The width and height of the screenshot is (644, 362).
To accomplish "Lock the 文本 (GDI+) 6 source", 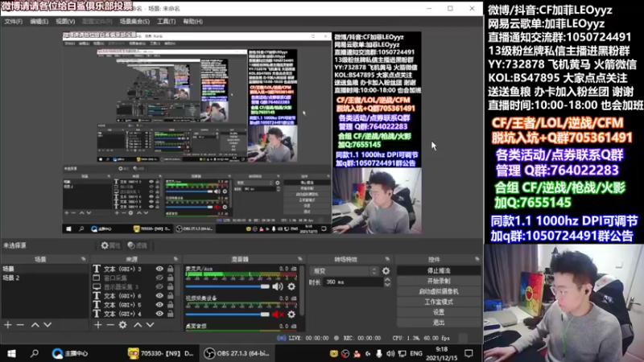I will point(170,295).
